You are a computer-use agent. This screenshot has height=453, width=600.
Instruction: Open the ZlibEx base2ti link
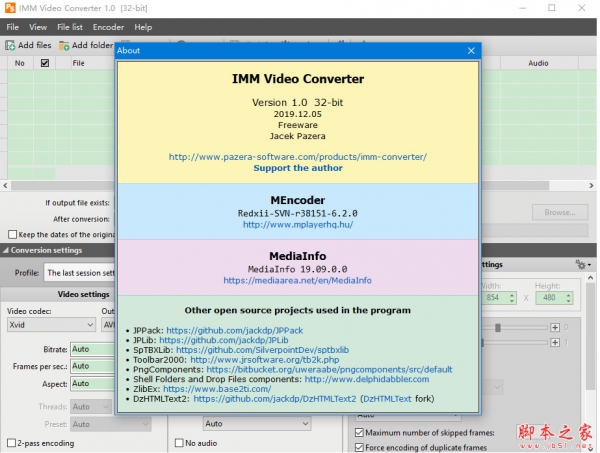point(217,389)
